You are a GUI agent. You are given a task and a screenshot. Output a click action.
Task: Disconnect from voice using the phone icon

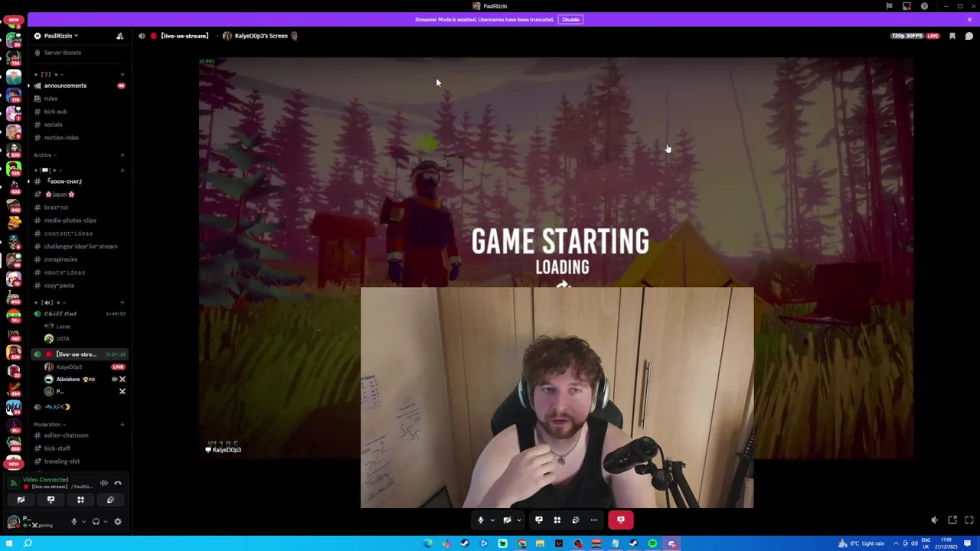point(118,483)
